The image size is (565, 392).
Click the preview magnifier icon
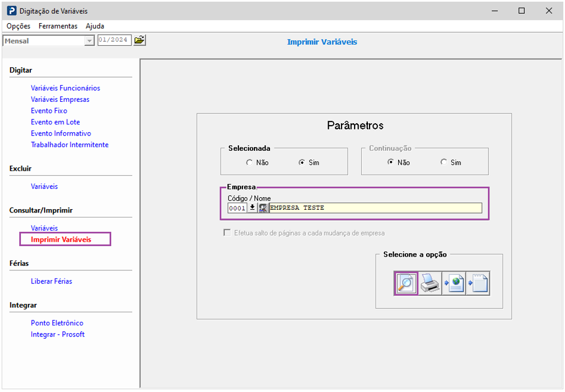[406, 284]
